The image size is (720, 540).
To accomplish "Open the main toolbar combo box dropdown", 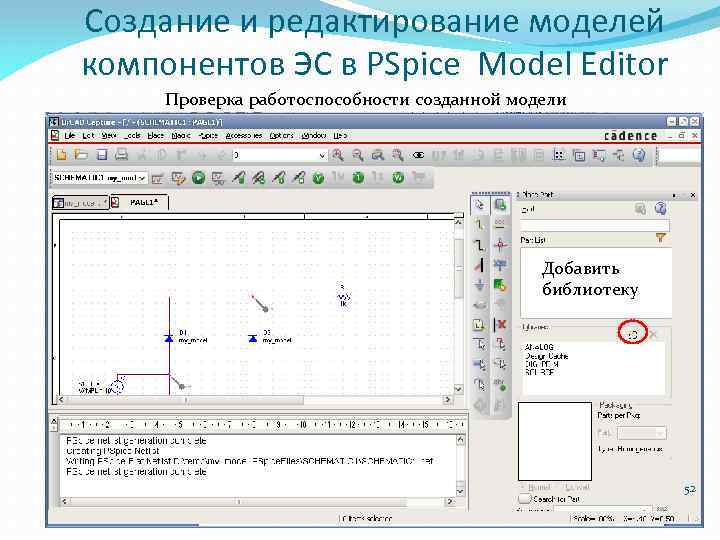I will point(322,155).
